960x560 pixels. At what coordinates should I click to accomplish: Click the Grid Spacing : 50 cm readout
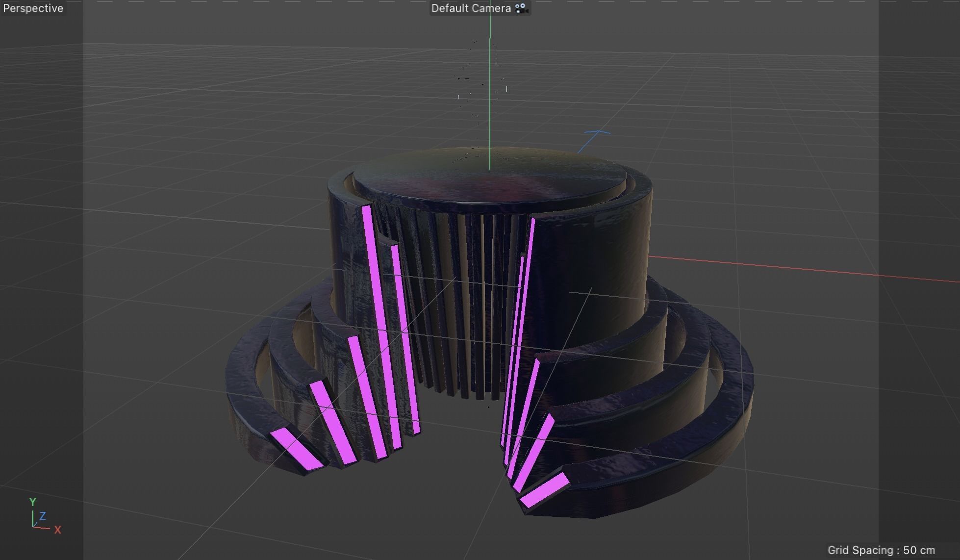(x=881, y=550)
